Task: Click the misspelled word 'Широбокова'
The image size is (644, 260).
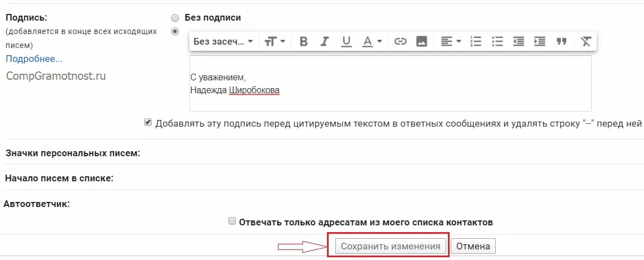Action: (x=254, y=90)
